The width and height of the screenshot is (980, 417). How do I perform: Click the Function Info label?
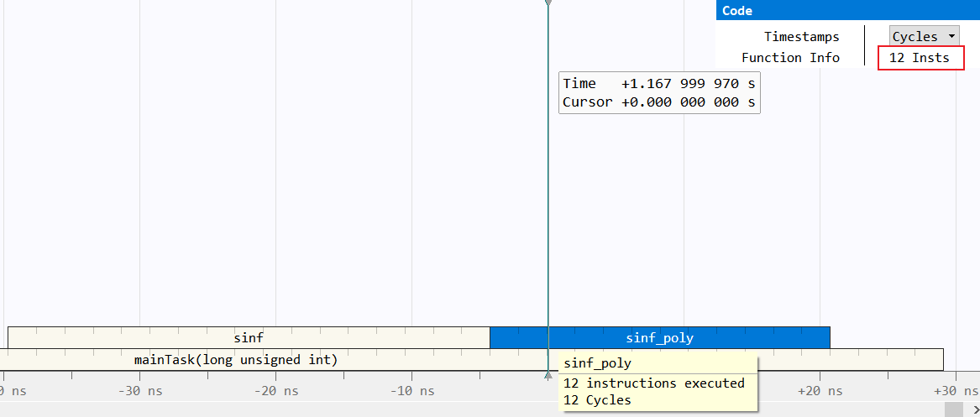click(790, 58)
